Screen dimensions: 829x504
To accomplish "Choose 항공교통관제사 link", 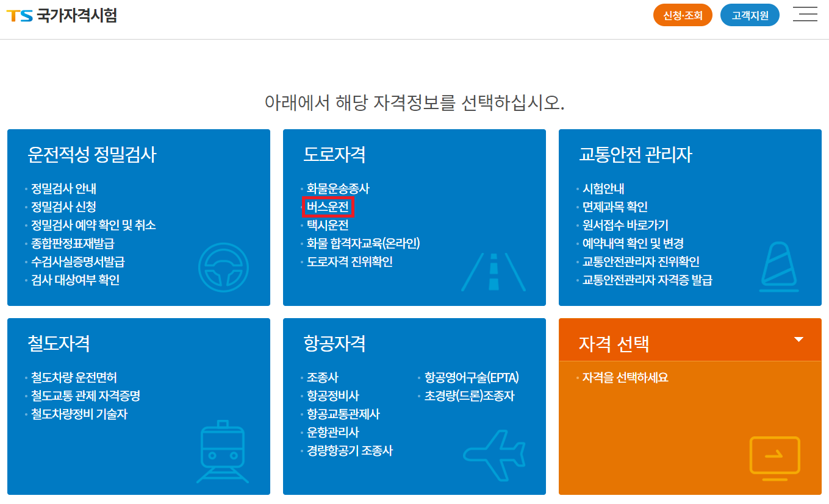I will (x=343, y=414).
